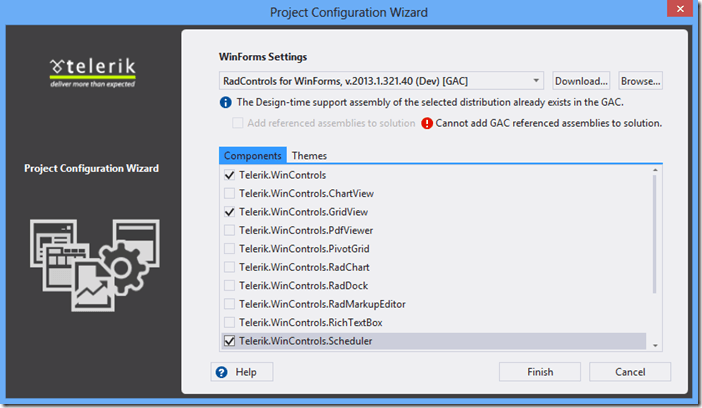Viewport: 702px width, 408px height.
Task: Click the scroll down arrow of components list
Action: (x=655, y=345)
